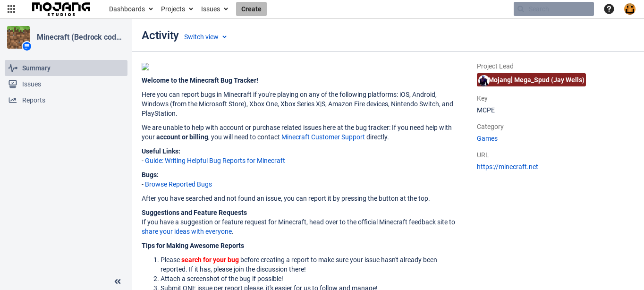Click the project type badge icon
This screenshot has width=644, height=290.
click(x=27, y=46)
